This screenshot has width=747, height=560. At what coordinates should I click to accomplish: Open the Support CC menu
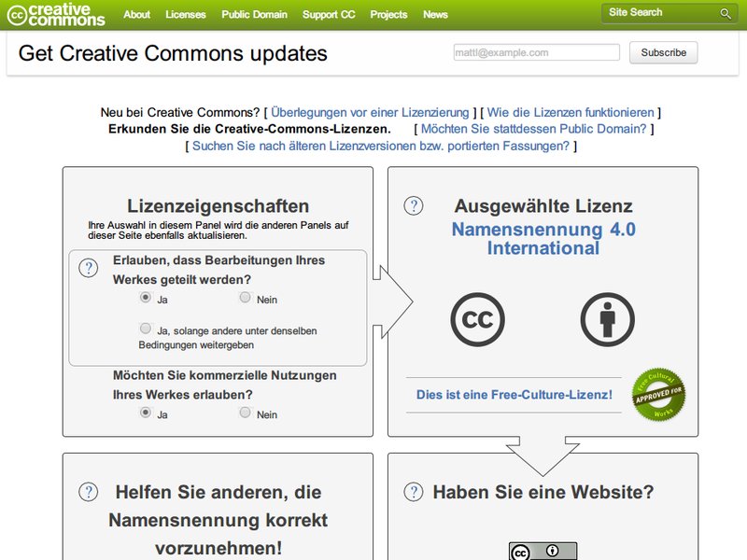tap(329, 14)
